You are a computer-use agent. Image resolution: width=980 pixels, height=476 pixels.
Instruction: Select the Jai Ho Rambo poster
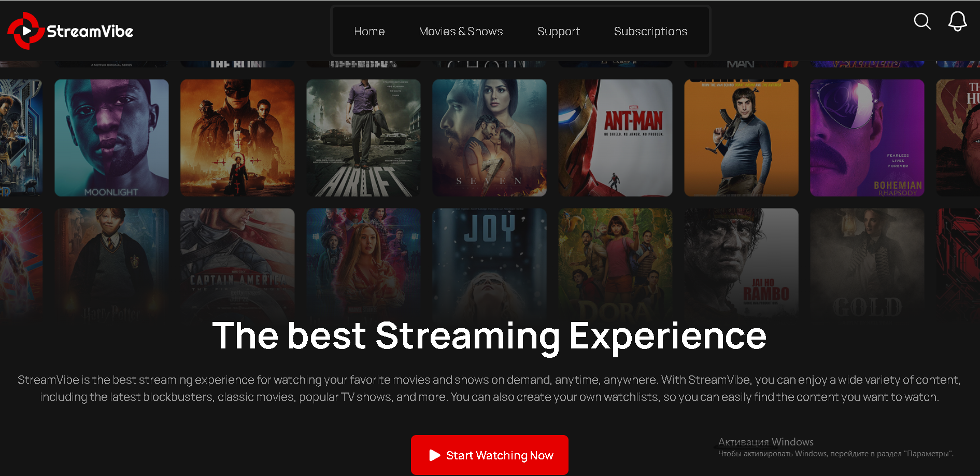(x=741, y=267)
